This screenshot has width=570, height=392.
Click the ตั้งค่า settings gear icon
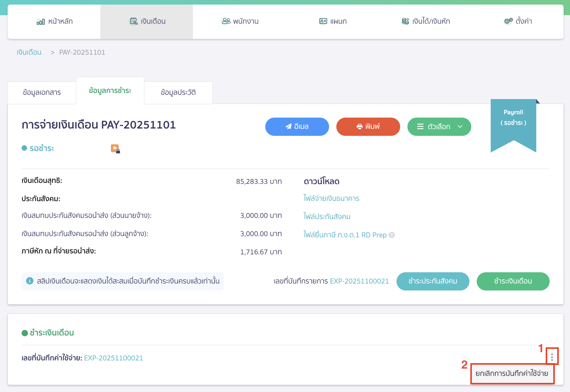coord(507,21)
